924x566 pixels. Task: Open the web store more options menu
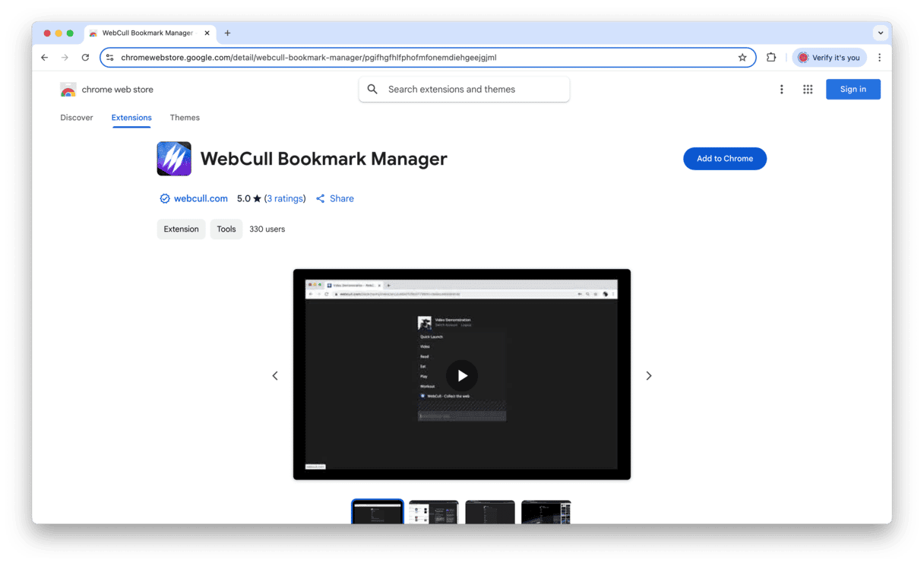pyautogui.click(x=781, y=90)
